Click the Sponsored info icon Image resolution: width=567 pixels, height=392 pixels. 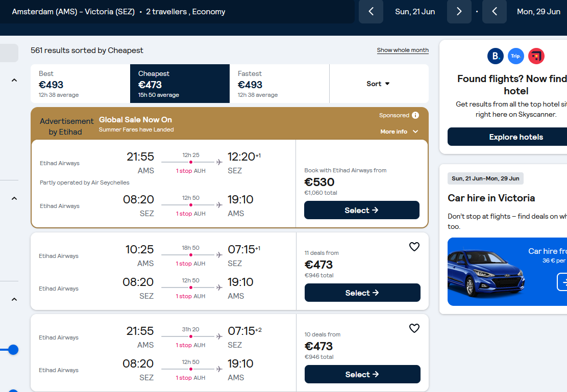(x=415, y=115)
